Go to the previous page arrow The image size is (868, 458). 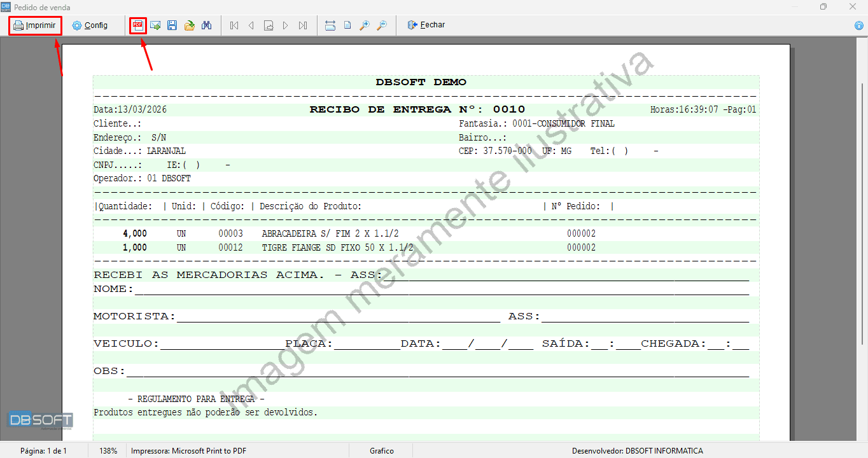tap(251, 25)
